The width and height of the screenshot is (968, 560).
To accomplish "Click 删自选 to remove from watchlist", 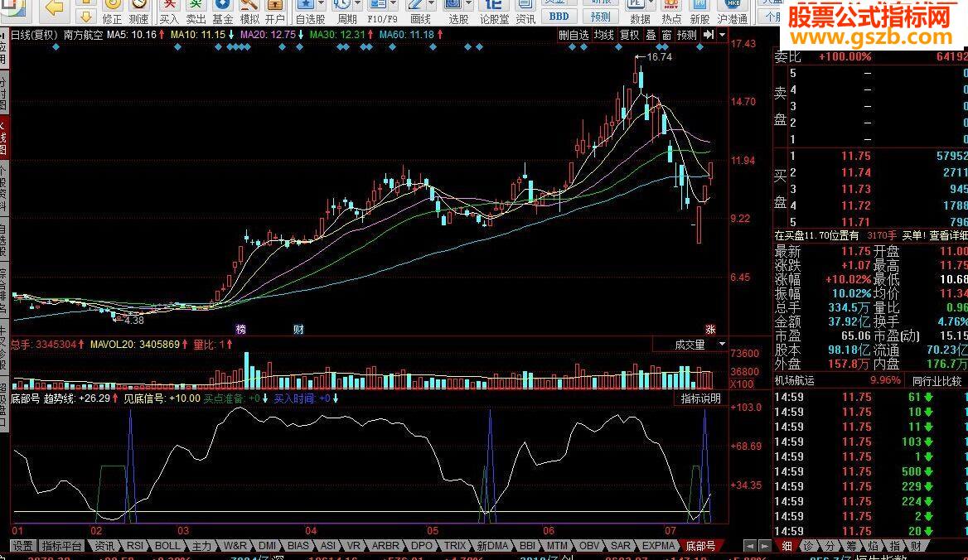I will 574,35.
